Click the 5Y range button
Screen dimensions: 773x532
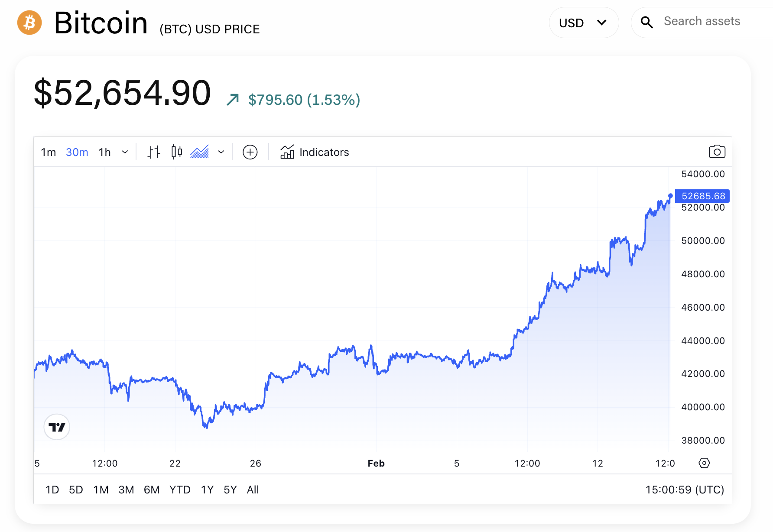tap(230, 490)
